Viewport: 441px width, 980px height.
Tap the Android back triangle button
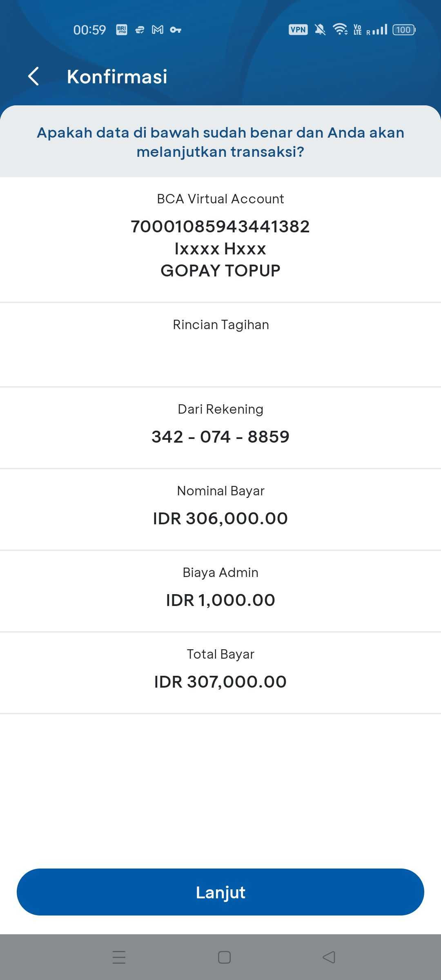pos(329,957)
